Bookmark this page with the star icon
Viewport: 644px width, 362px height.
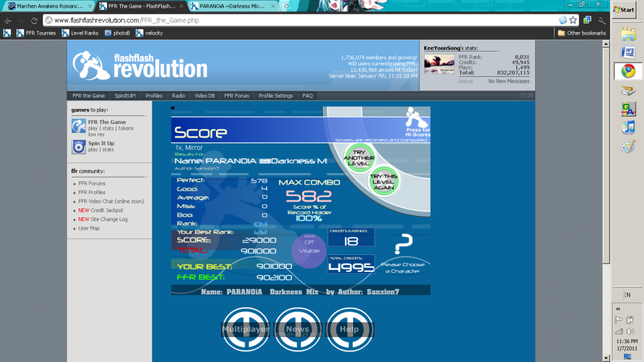coord(573,20)
